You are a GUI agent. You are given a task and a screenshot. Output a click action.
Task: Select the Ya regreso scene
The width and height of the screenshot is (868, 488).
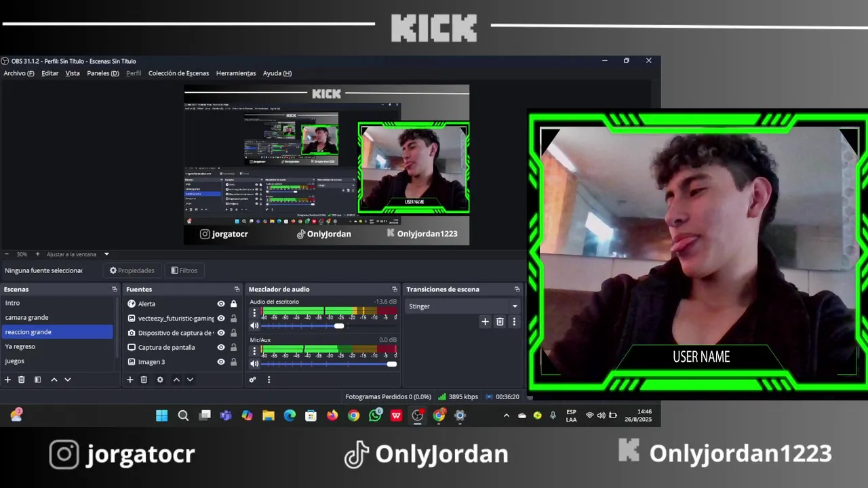[x=58, y=346]
